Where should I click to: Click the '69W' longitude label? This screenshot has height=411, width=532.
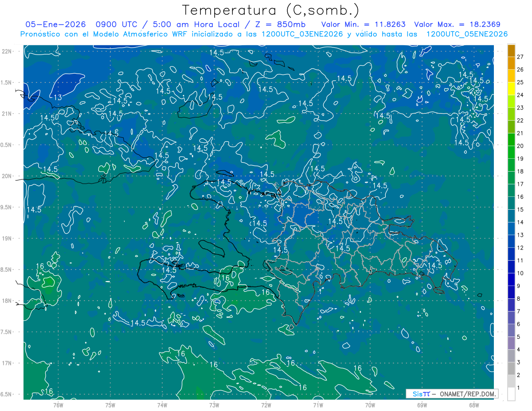coord(422,406)
